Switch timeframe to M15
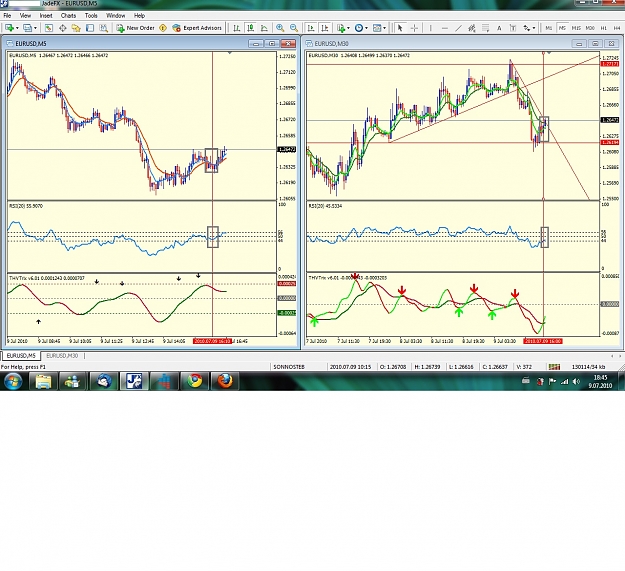The width and height of the screenshot is (625, 571). pyautogui.click(x=576, y=28)
